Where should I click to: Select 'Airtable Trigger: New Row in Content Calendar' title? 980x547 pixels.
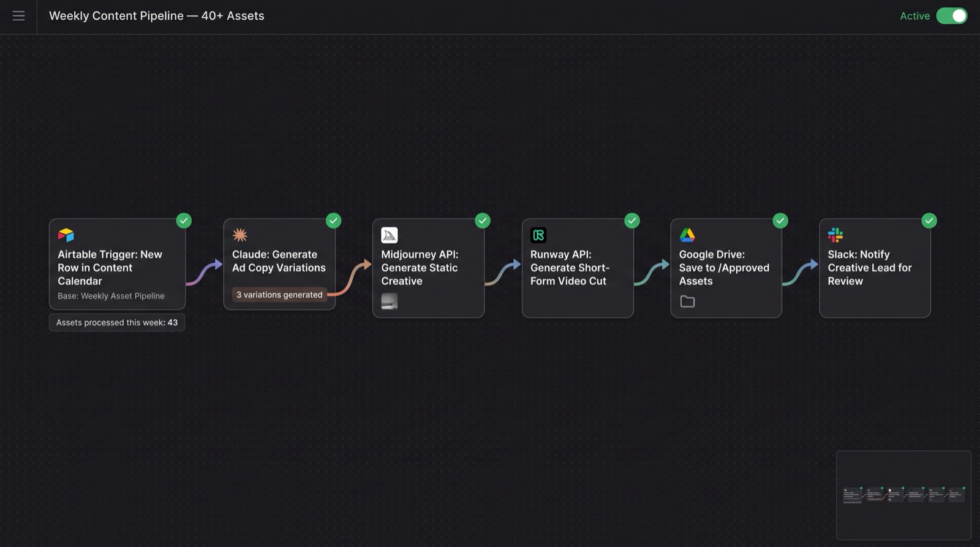click(x=110, y=268)
